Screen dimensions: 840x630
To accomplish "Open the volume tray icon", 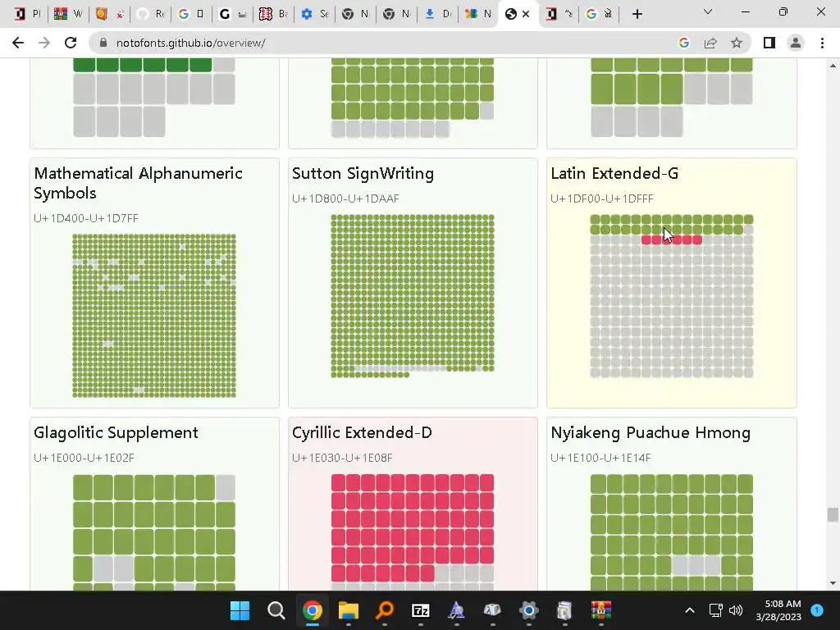I will coord(736,610).
